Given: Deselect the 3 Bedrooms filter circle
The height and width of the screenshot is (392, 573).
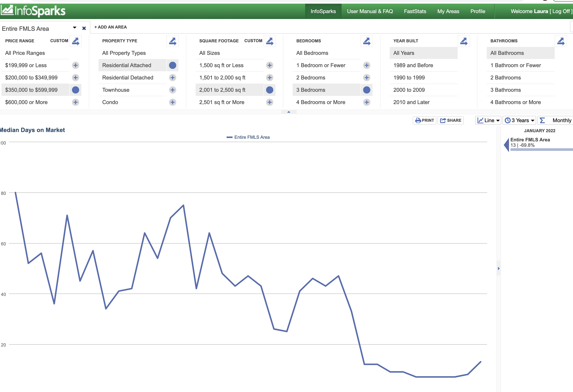Looking at the screenshot, I should pyautogui.click(x=367, y=90).
